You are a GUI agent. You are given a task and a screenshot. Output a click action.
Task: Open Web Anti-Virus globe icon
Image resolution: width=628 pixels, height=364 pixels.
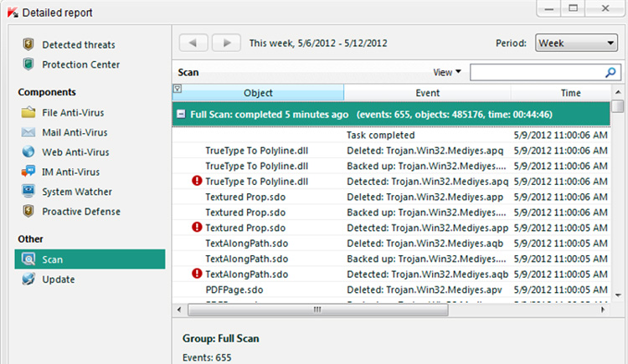click(28, 152)
